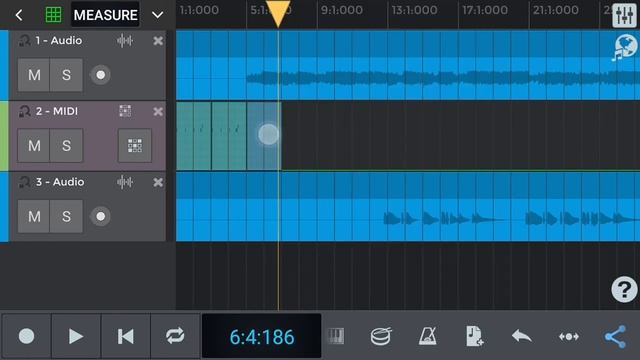The image size is (640, 360).
Task: Undo the last action with the curved arrow
Action: (x=522, y=336)
